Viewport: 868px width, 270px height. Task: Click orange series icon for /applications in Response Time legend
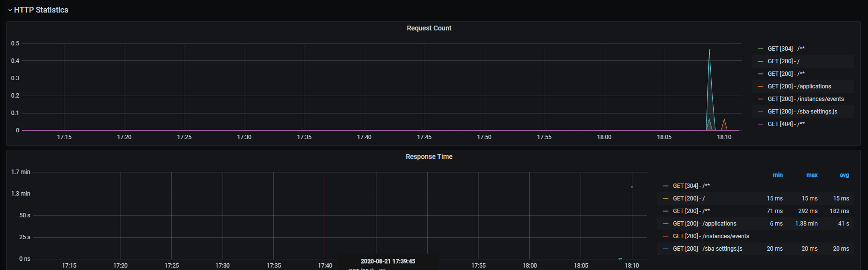(x=666, y=224)
